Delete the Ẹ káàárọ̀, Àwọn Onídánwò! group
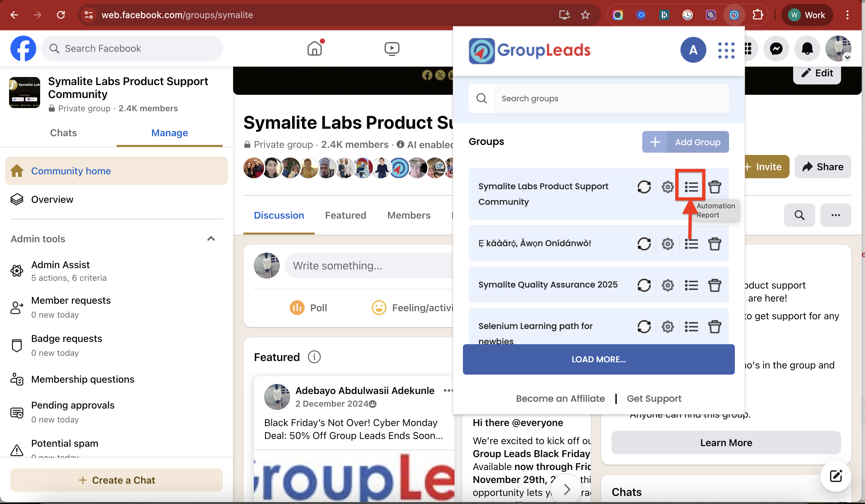865x504 pixels. 715,244
